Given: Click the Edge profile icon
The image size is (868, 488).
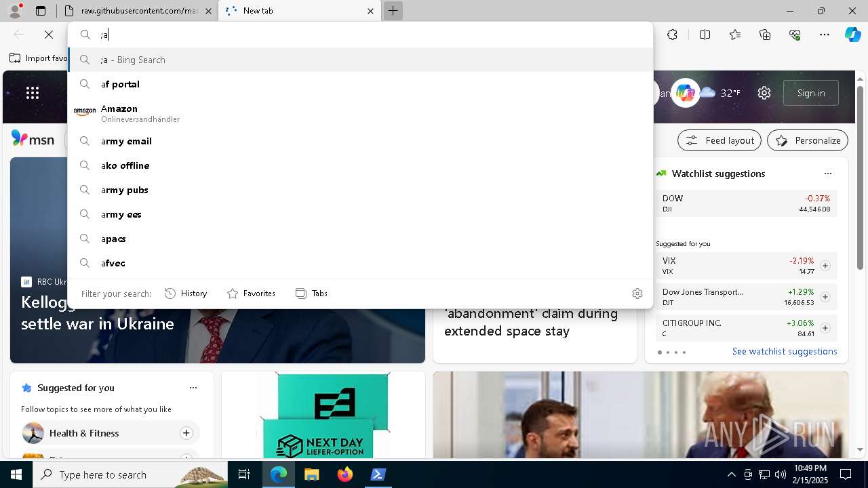Looking at the screenshot, I should [15, 10].
